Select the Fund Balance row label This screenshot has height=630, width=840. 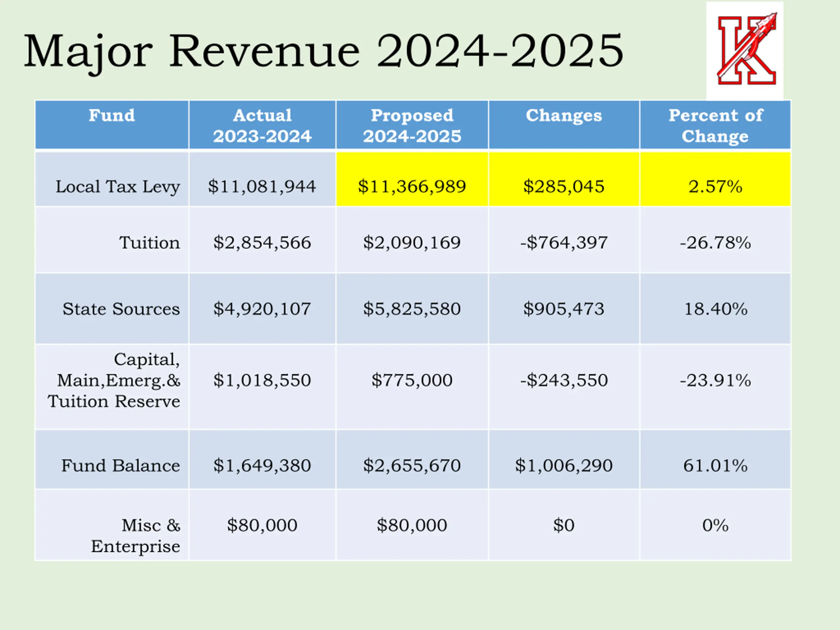tap(121, 466)
